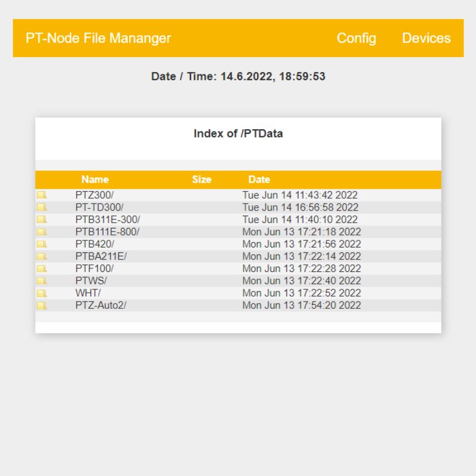Open the Config menu item
This screenshot has width=476, height=476.
click(356, 38)
